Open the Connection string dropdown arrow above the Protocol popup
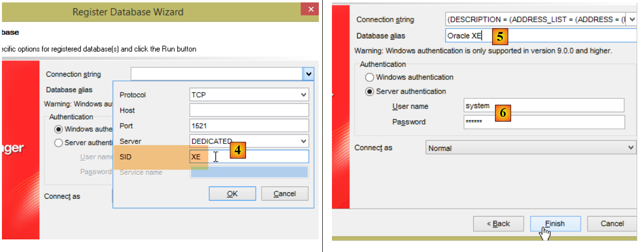Screen dimensions: 644x252 [309, 74]
